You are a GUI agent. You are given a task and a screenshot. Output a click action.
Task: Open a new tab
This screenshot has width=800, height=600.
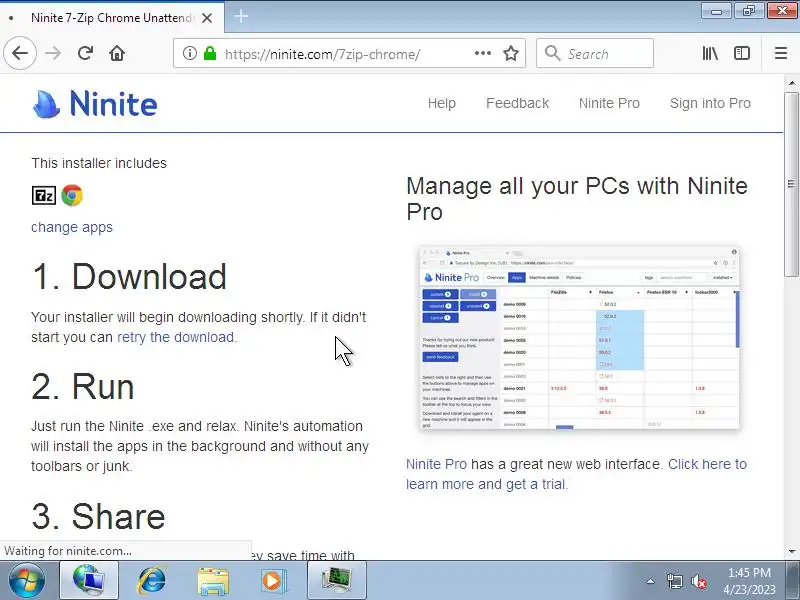coord(241,17)
